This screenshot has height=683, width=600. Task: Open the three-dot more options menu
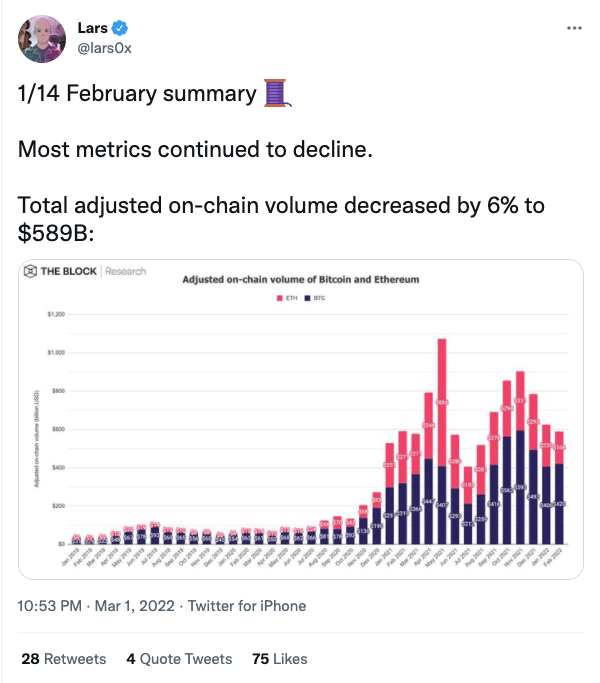pyautogui.click(x=573, y=28)
